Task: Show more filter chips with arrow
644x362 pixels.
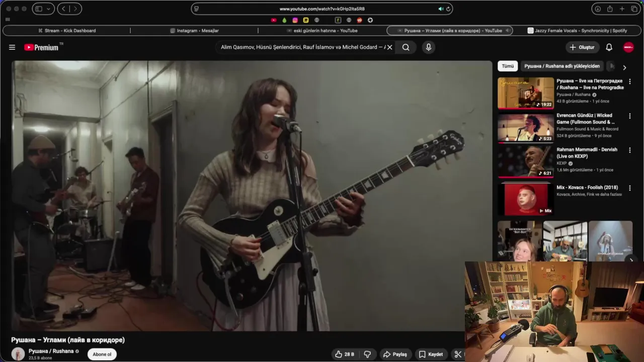Action: tap(624, 67)
